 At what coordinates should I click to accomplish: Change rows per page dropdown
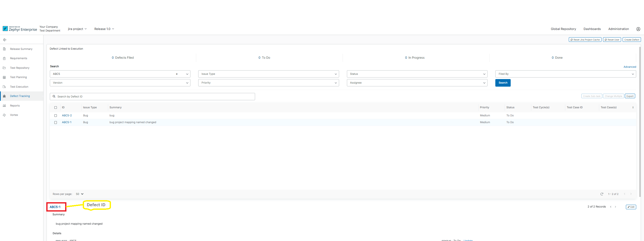coord(79,194)
